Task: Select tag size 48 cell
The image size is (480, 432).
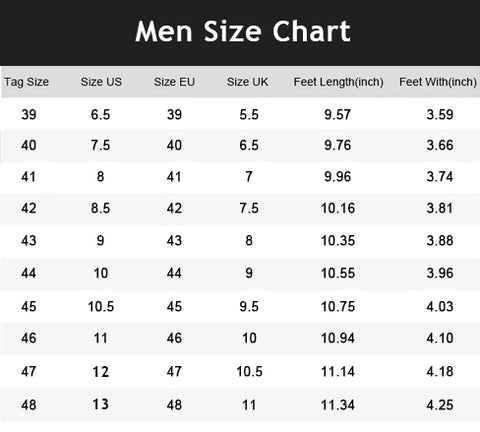Action: coord(29,405)
